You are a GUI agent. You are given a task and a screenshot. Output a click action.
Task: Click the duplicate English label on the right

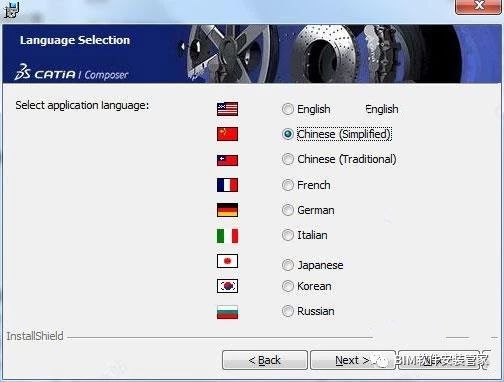point(382,109)
